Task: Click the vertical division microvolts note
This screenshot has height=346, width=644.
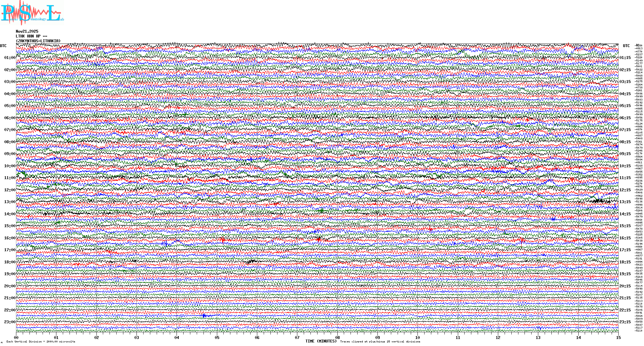Action: 41,342
